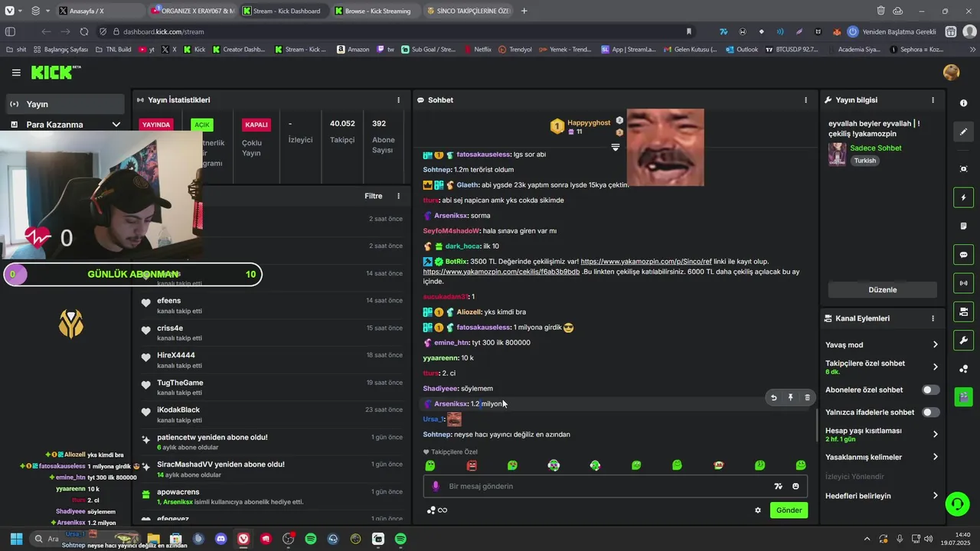980x551 pixels.
Task: Click the wrench icon in right sidebar
Action: [x=964, y=341]
